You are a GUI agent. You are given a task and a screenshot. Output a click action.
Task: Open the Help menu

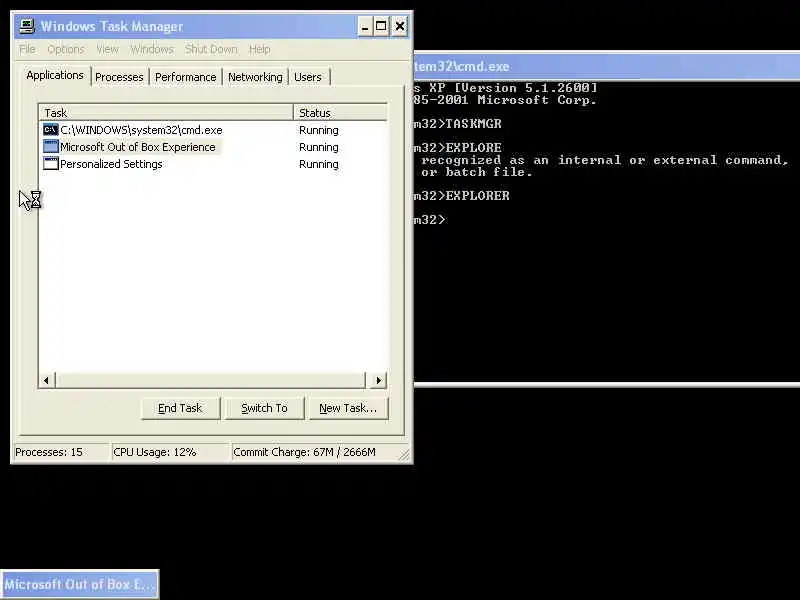point(260,49)
